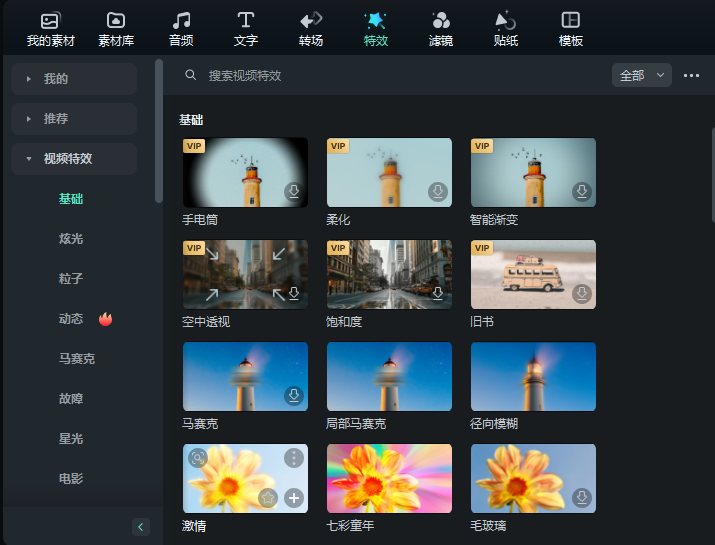Download the 手电筒 effect
This screenshot has width=715, height=545.
[x=294, y=191]
